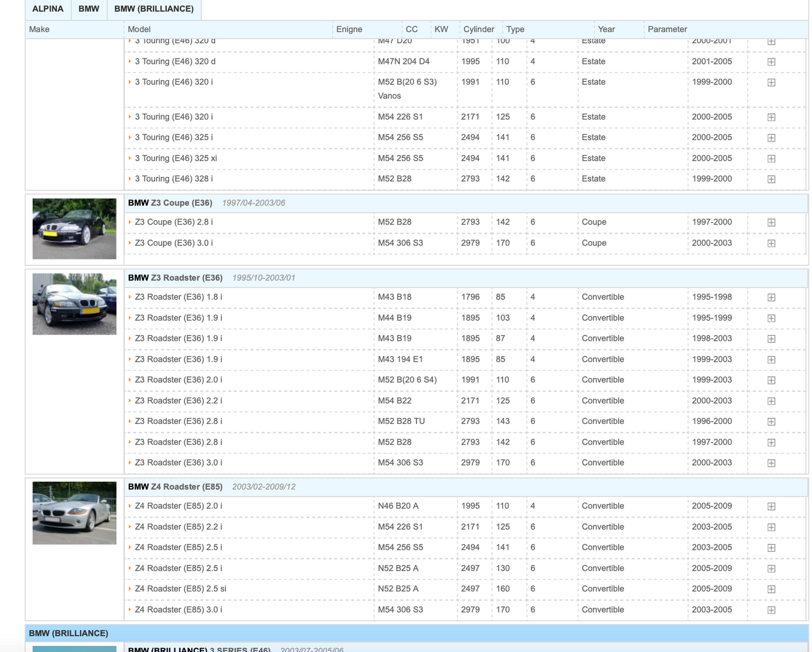Click plus icon for 3 Touring 328 i
Image resolution: width=812 pixels, height=652 pixels.
coord(771,179)
